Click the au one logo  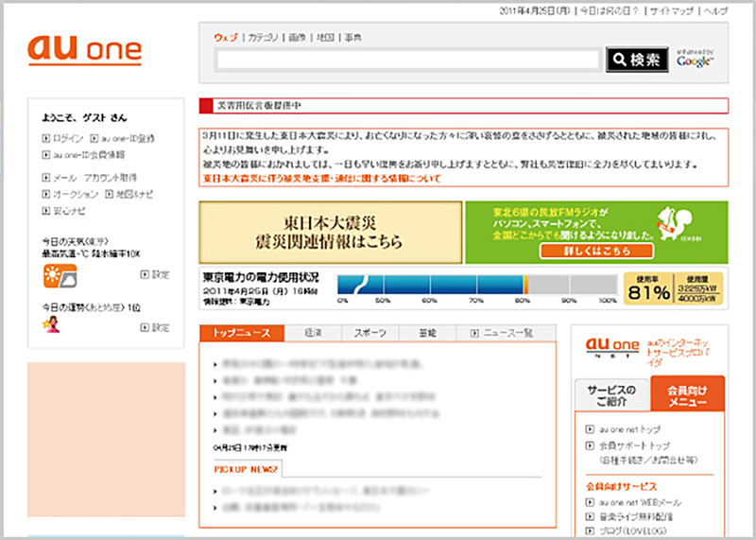point(85,50)
